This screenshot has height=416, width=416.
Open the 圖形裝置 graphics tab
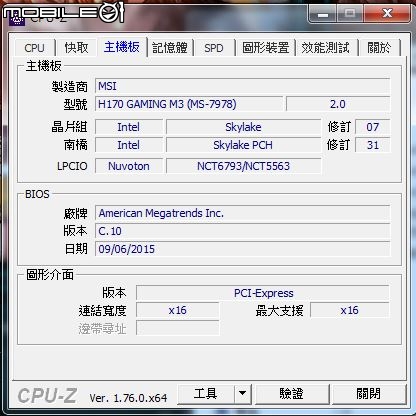click(266, 48)
